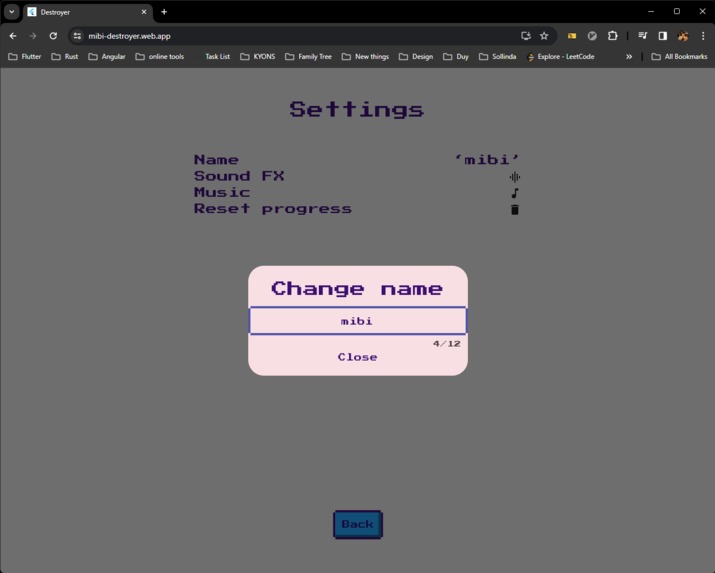715x573 pixels.
Task: Click the browser forward arrow
Action: (33, 36)
